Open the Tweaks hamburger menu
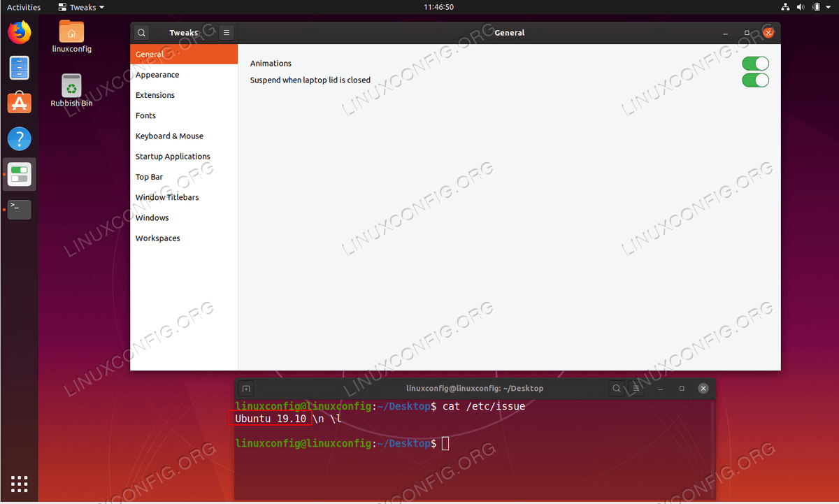 [x=226, y=33]
